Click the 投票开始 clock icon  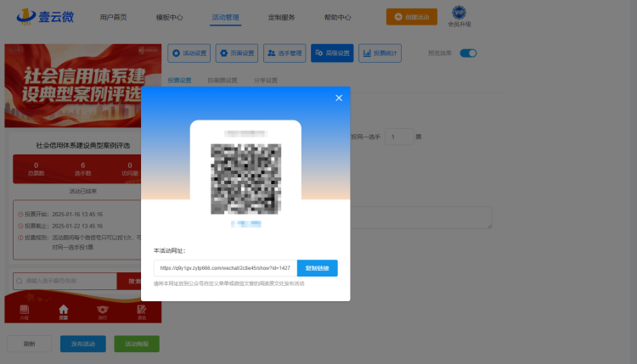point(20,215)
